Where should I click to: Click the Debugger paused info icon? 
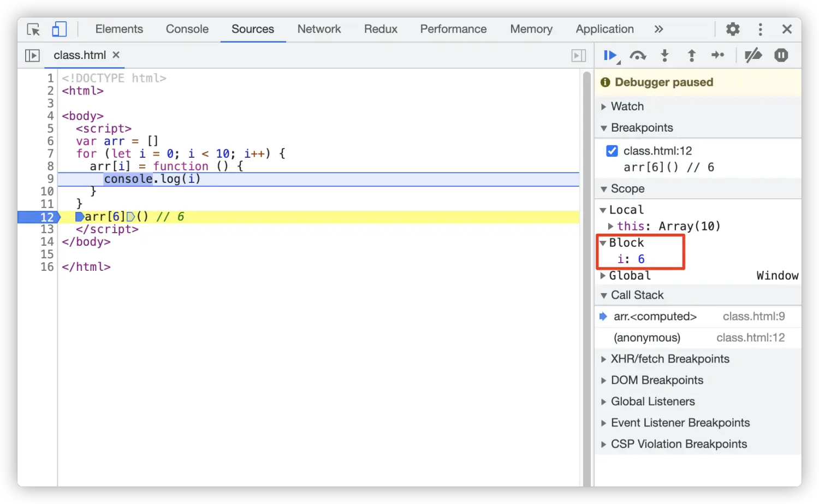(x=605, y=82)
